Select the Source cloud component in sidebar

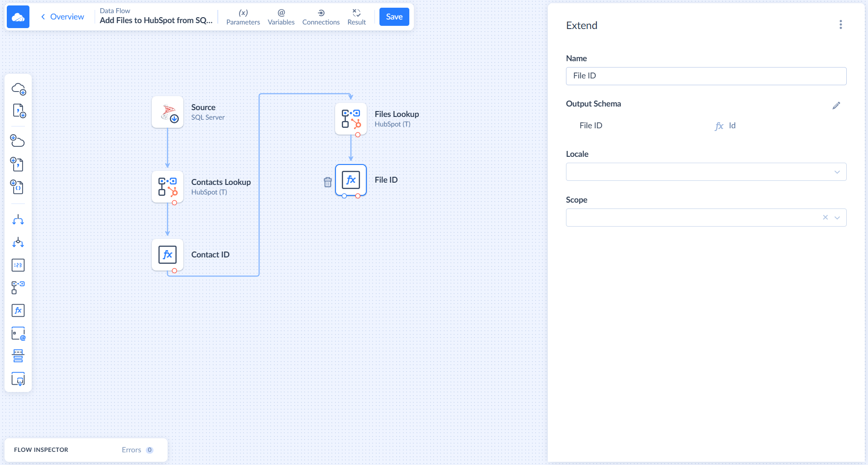18,89
